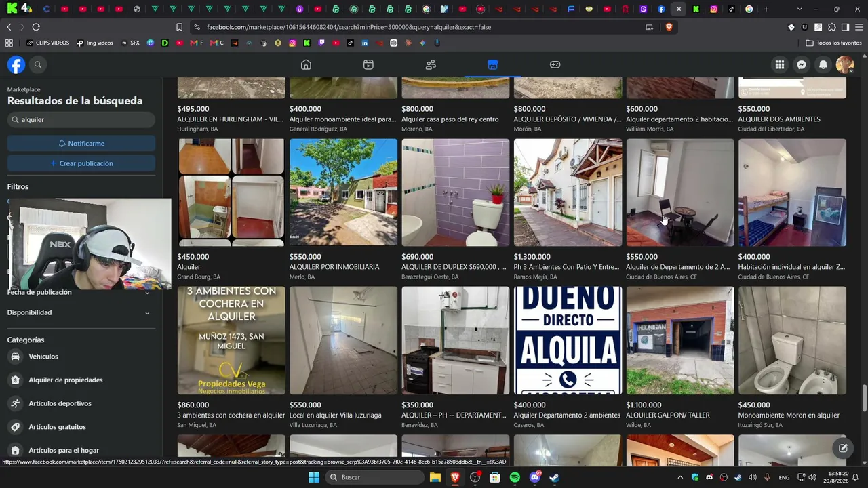Toggle the Brave Shields lion icon

[669, 27]
